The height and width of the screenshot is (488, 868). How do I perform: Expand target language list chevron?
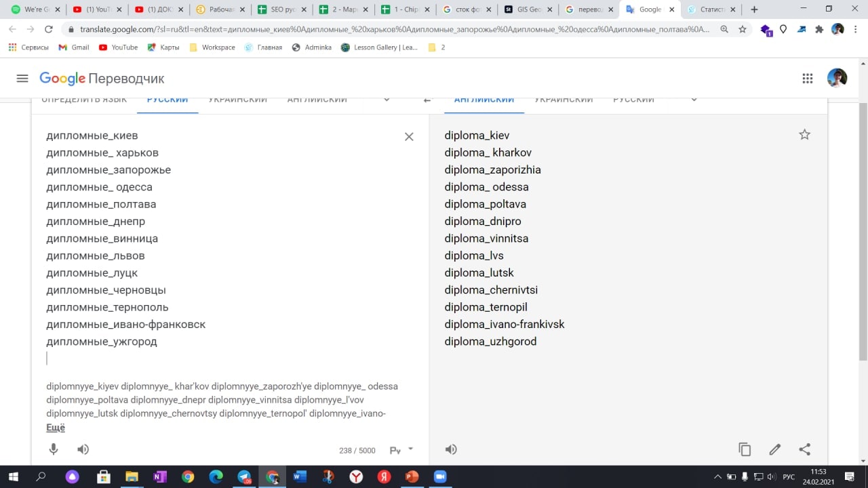tap(694, 100)
